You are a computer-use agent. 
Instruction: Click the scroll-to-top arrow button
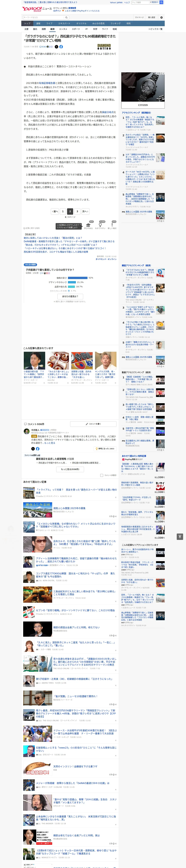pyautogui.click(x=180, y=536)
